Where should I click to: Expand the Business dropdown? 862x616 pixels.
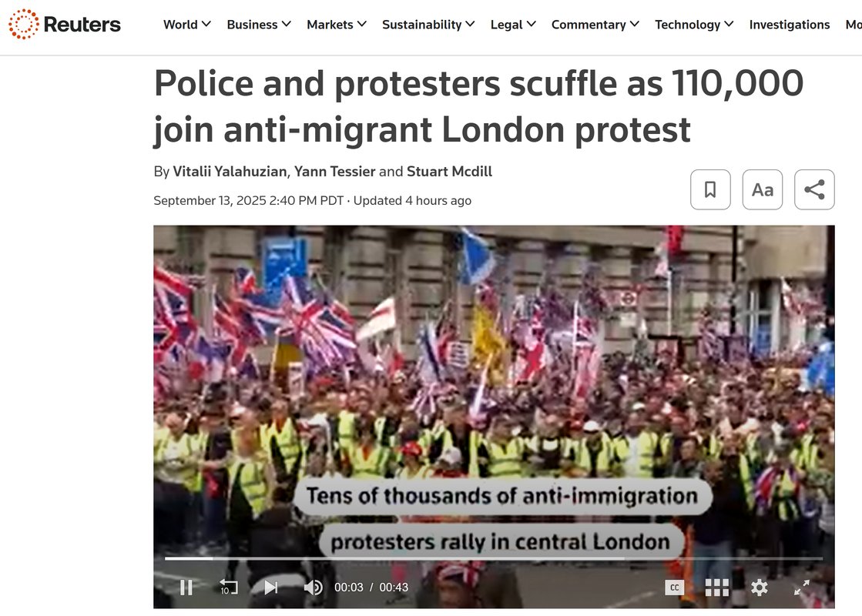coord(259,25)
